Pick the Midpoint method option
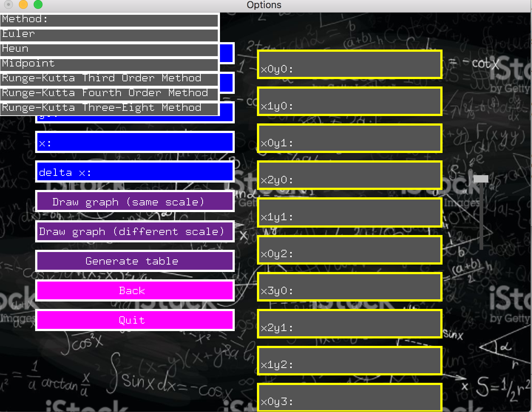 click(x=109, y=64)
